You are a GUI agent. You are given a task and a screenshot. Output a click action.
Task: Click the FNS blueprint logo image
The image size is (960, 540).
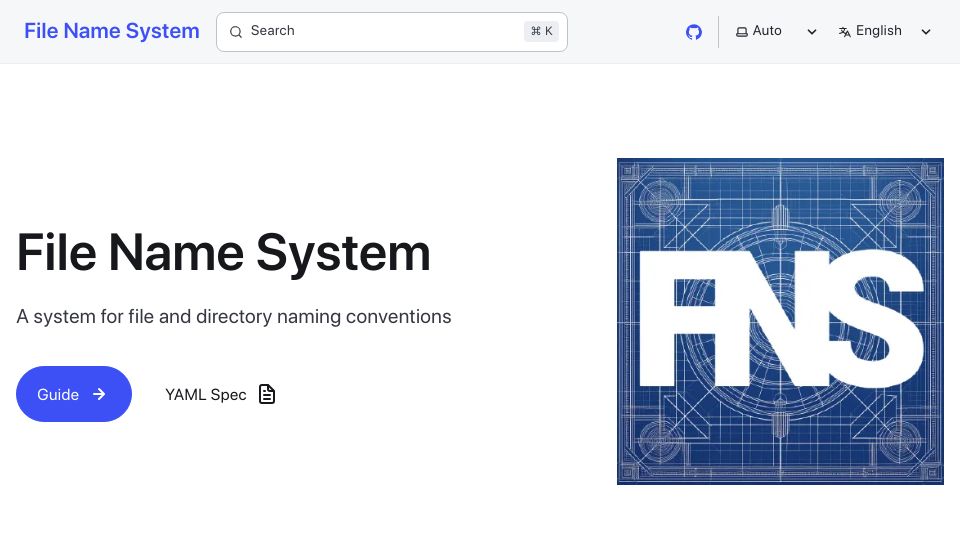780,321
